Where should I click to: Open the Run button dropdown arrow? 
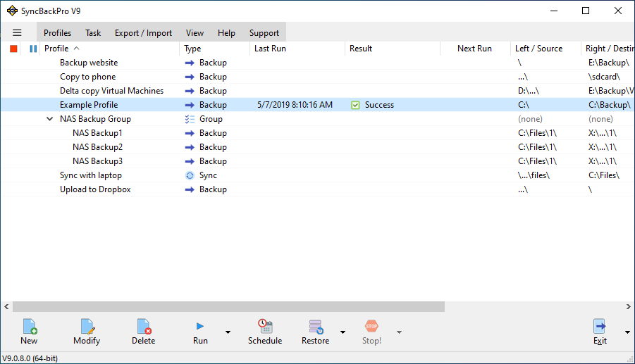tap(228, 332)
